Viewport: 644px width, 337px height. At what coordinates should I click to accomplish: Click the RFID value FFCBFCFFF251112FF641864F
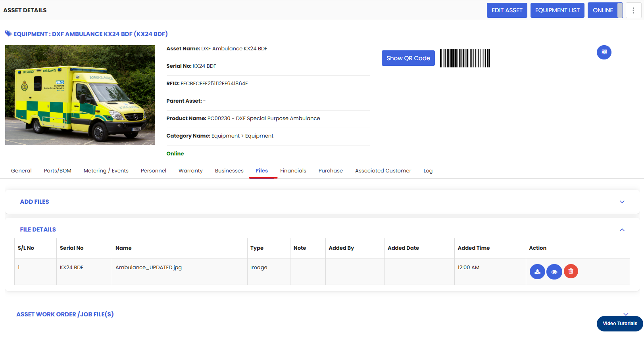pos(214,83)
